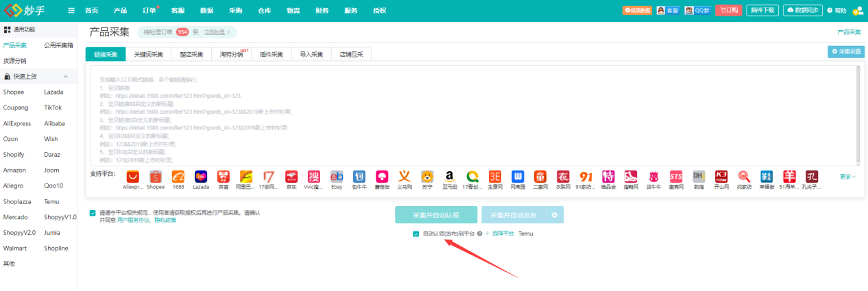This screenshot has height=291, width=868.
Task: Open the user account avatar icon
Action: click(857, 10)
